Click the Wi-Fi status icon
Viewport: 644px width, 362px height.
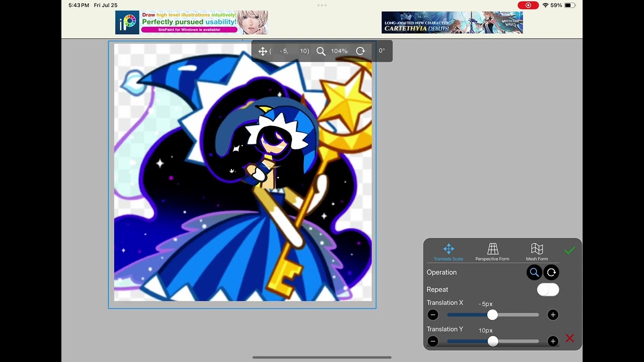[x=545, y=5]
